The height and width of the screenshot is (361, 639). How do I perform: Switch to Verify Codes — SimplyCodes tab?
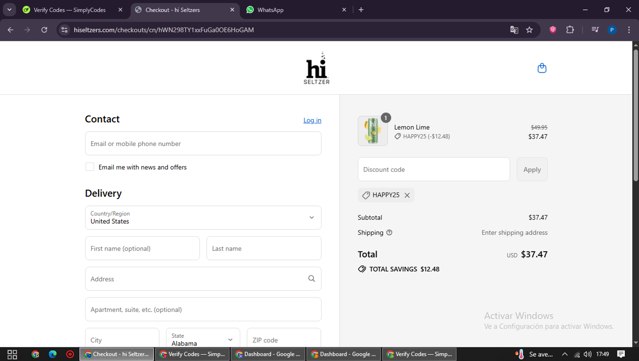69,10
